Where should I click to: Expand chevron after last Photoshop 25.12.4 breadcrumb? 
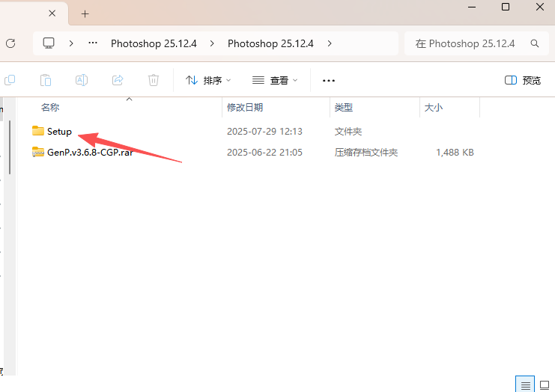tap(330, 43)
